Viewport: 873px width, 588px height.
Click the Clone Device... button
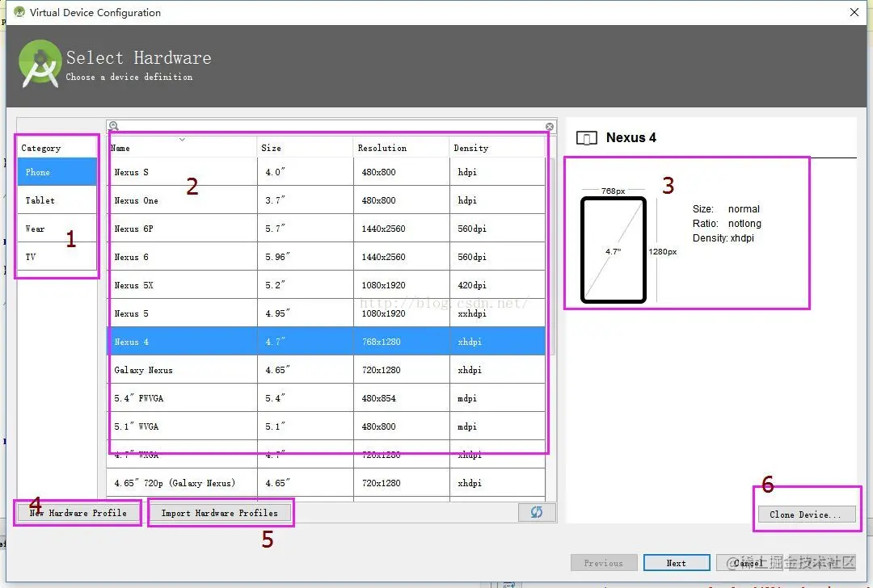(805, 514)
